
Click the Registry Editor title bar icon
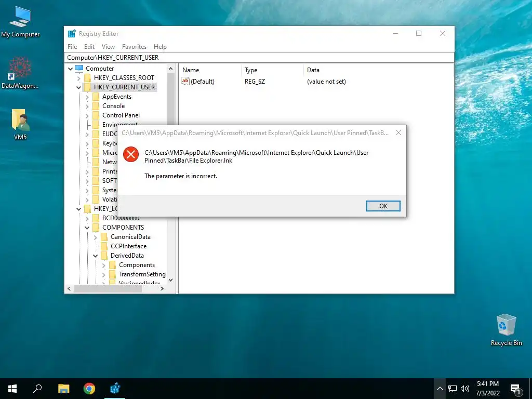click(x=72, y=34)
